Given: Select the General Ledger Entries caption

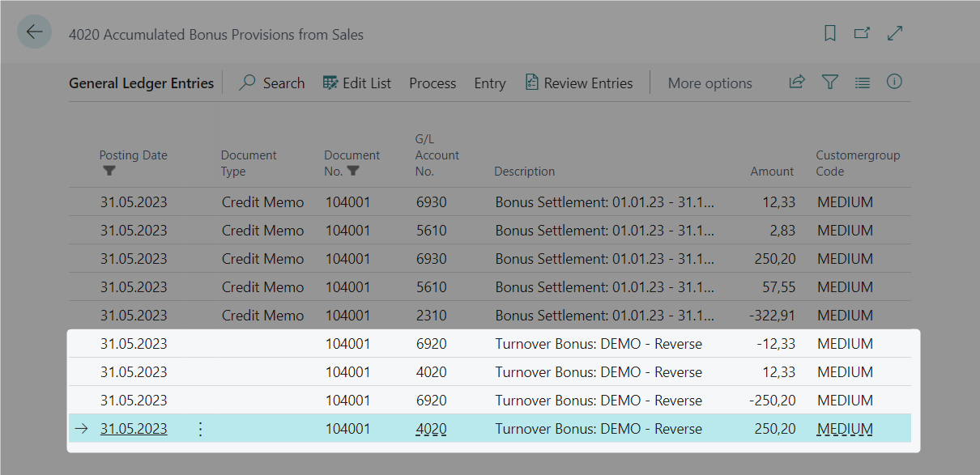Looking at the screenshot, I should 141,83.
